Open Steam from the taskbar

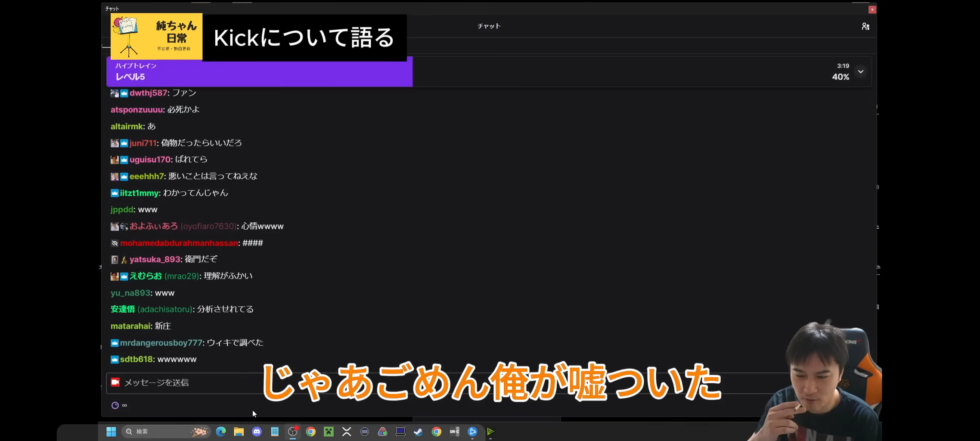[419, 432]
